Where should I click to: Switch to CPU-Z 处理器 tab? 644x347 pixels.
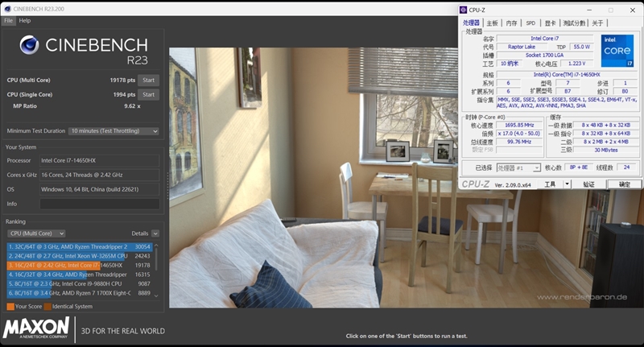tap(471, 23)
